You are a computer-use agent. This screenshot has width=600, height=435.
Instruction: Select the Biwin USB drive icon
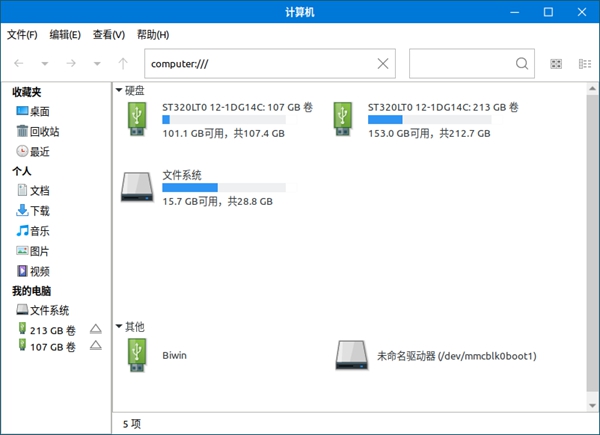pos(137,355)
